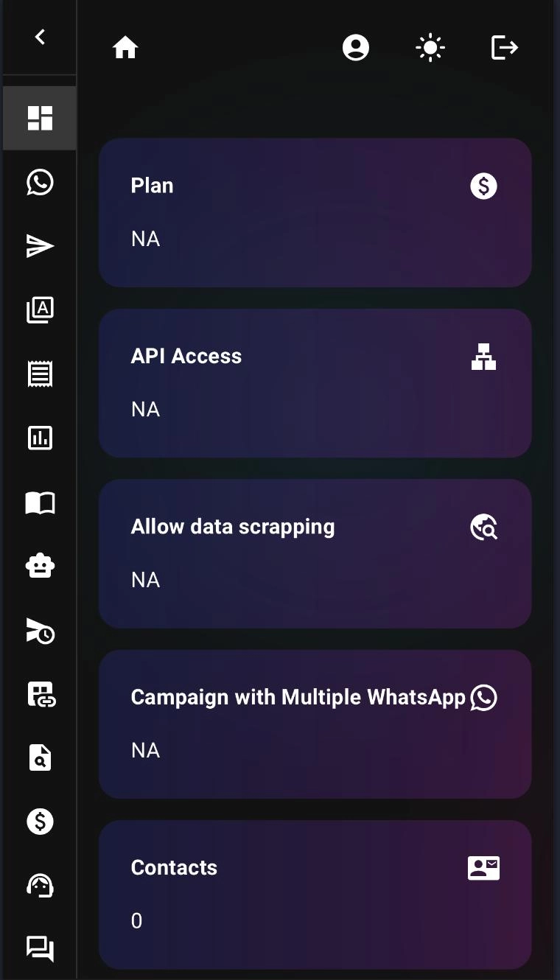Open the support headset agent icon
Screen dimensions: 560x980
point(40,885)
